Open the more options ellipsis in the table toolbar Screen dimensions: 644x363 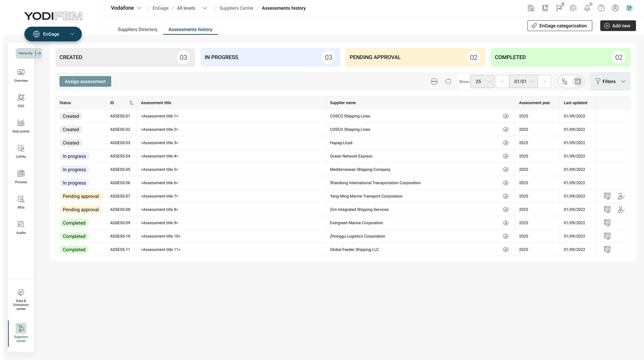[434, 82]
